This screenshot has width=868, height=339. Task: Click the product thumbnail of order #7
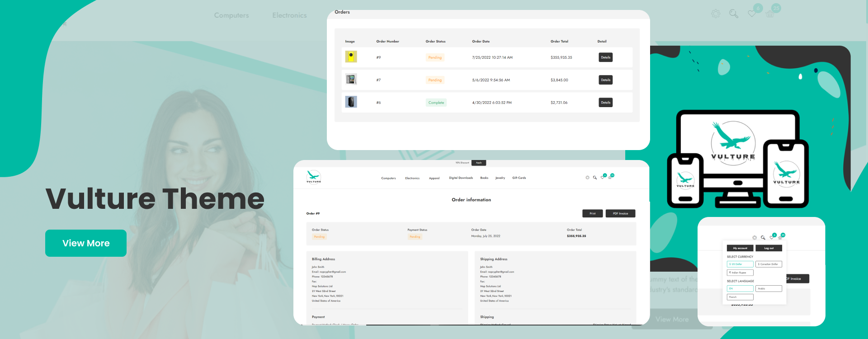351,80
